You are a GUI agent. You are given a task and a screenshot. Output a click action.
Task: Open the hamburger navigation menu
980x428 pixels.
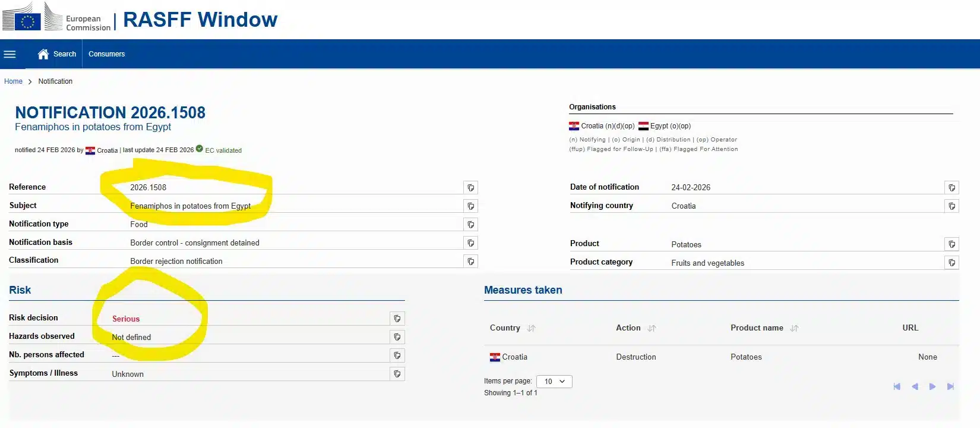tap(10, 54)
